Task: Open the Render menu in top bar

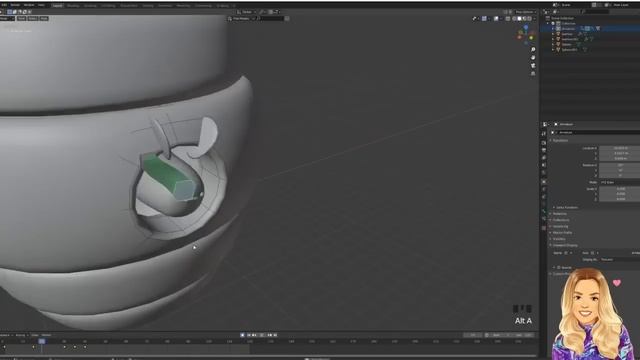Action: (15, 5)
